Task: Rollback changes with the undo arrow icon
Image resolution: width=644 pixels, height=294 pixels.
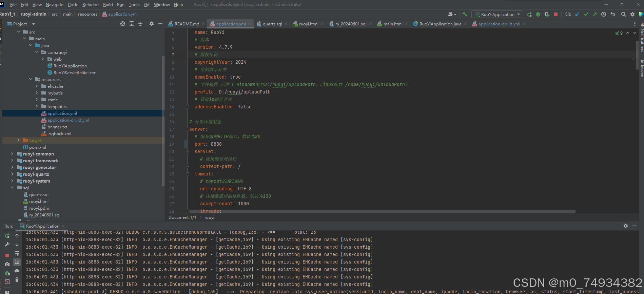Action: point(612,14)
